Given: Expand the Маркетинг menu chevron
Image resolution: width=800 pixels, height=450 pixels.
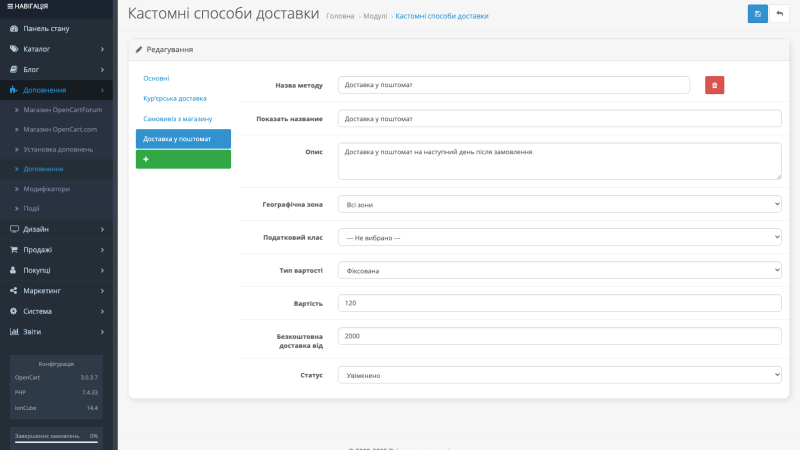Looking at the screenshot, I should (x=102, y=290).
